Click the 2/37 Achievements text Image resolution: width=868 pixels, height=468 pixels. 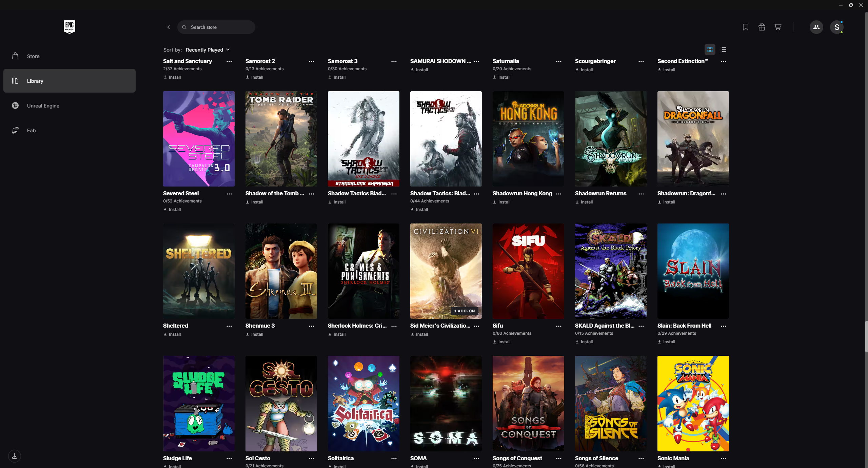click(182, 69)
